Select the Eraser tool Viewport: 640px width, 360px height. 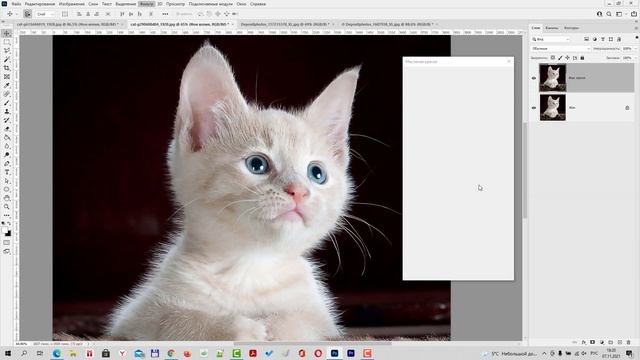[7, 129]
